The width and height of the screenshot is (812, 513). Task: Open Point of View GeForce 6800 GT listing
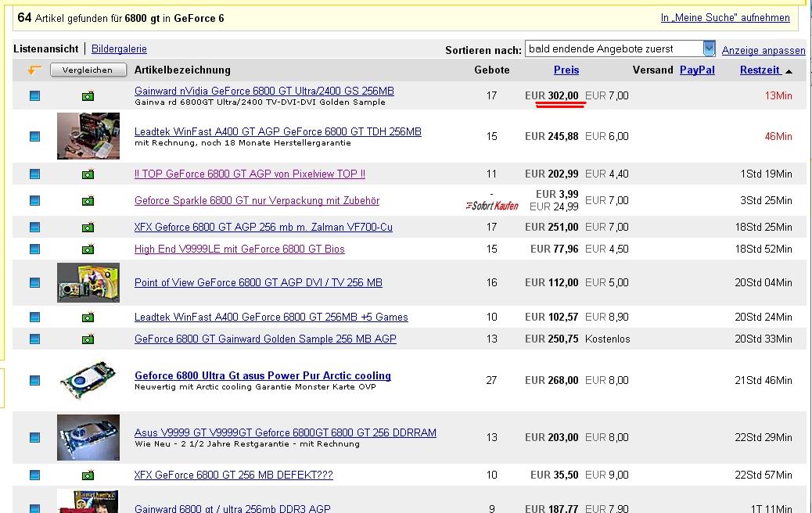(258, 282)
